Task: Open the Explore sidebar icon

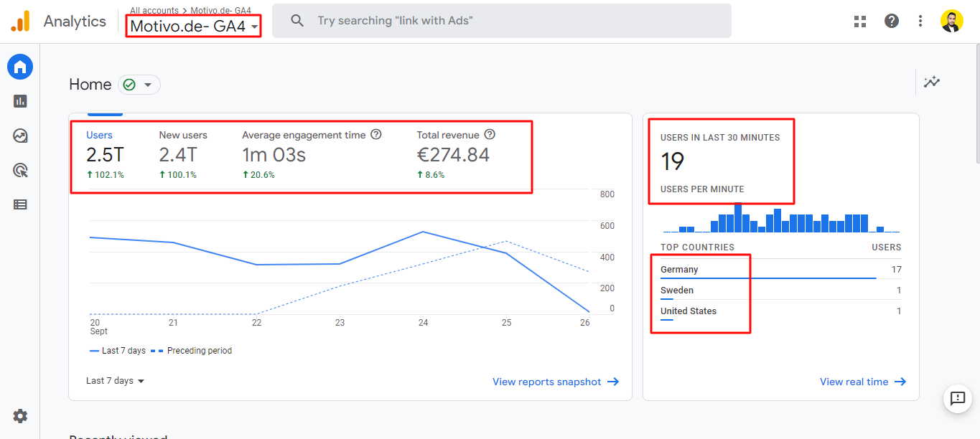Action: click(20, 136)
